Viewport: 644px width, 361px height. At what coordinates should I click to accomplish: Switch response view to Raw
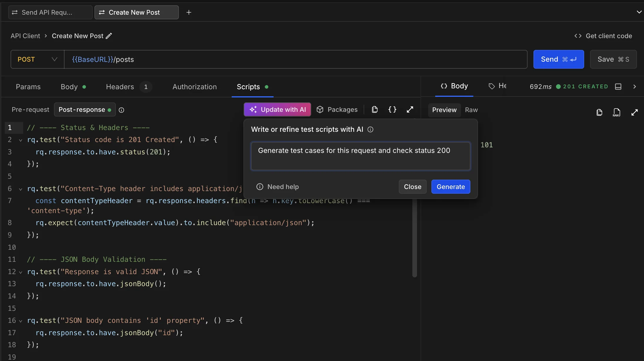click(471, 110)
